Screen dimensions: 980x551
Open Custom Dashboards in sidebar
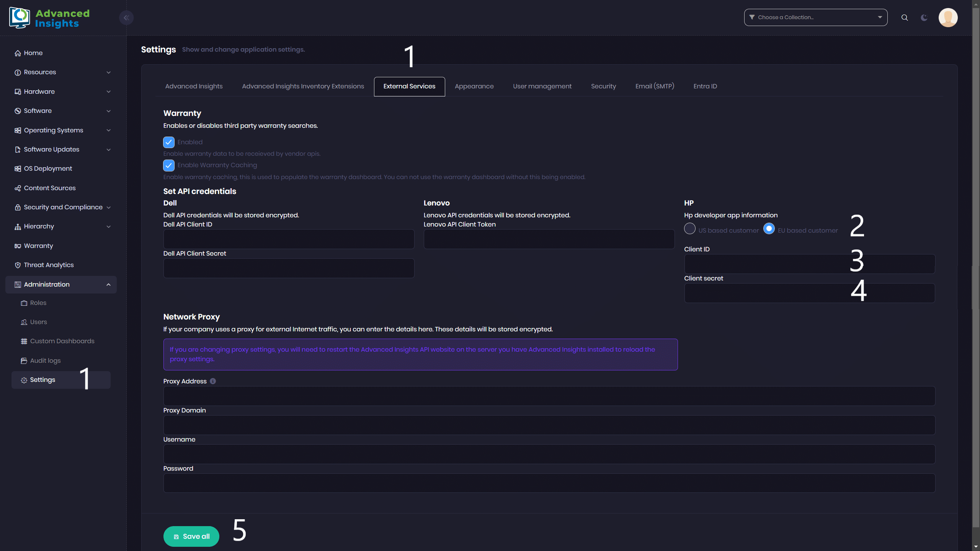tap(62, 341)
